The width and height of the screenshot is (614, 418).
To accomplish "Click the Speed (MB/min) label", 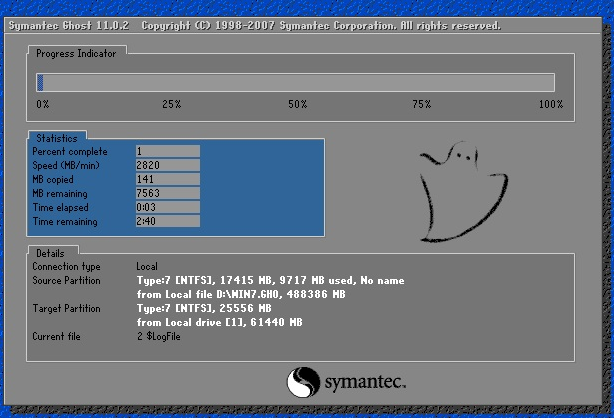I will [x=66, y=165].
